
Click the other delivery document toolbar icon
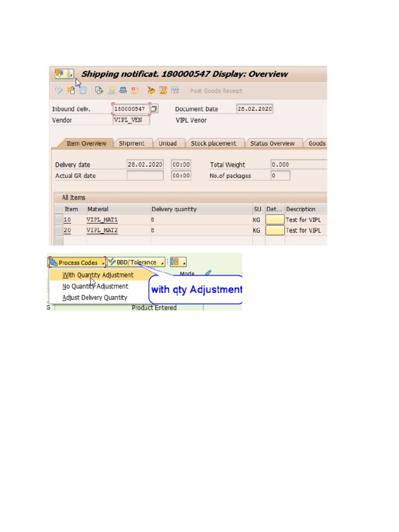(x=71, y=90)
